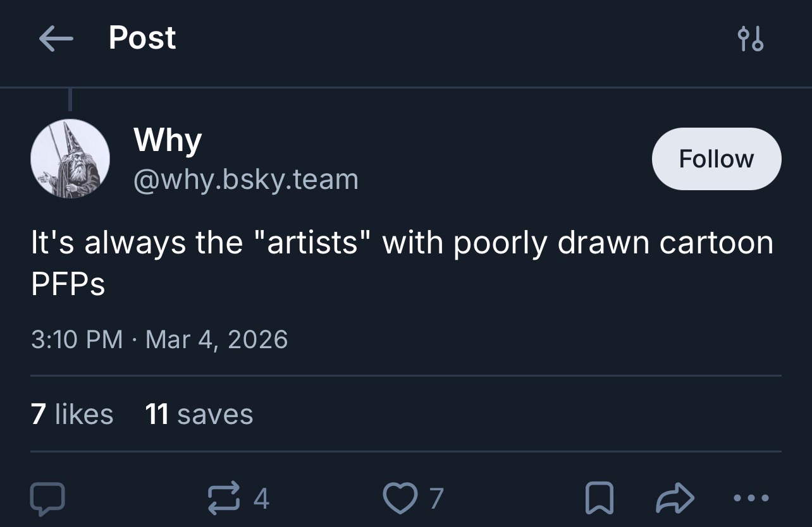Image resolution: width=812 pixels, height=527 pixels.
Task: Share the post using the arrow icon
Action: (675, 498)
